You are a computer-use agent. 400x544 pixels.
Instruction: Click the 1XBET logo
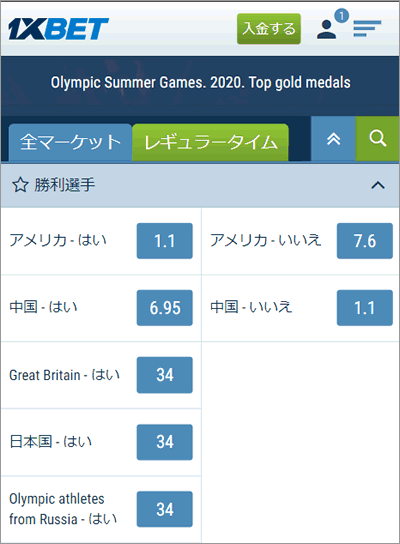click(58, 29)
